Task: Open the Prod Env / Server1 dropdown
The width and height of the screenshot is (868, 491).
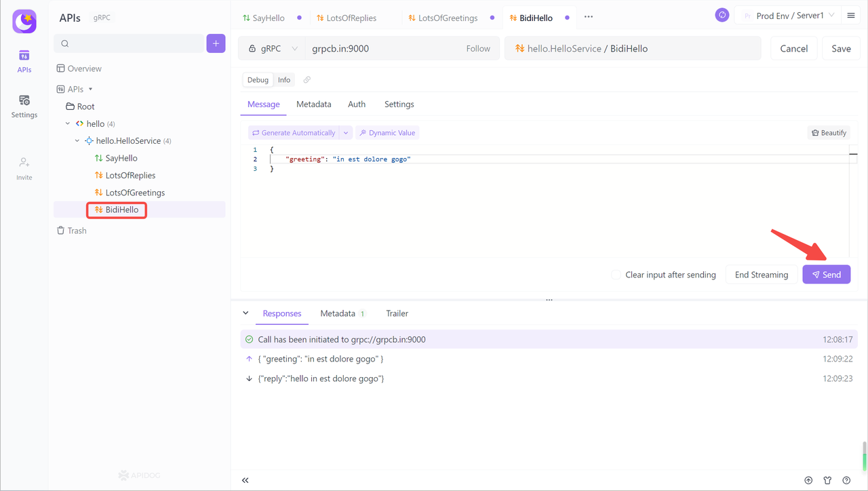Action: pos(789,16)
